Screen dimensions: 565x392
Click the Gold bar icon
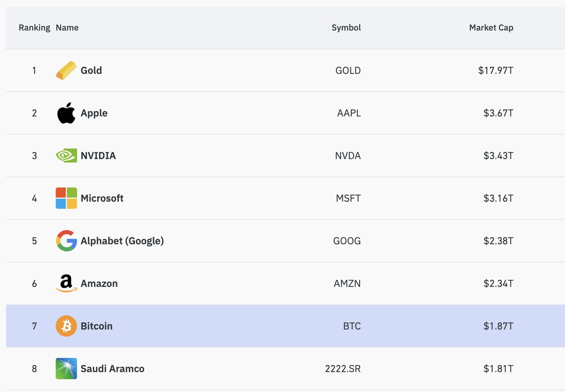pyautogui.click(x=66, y=70)
